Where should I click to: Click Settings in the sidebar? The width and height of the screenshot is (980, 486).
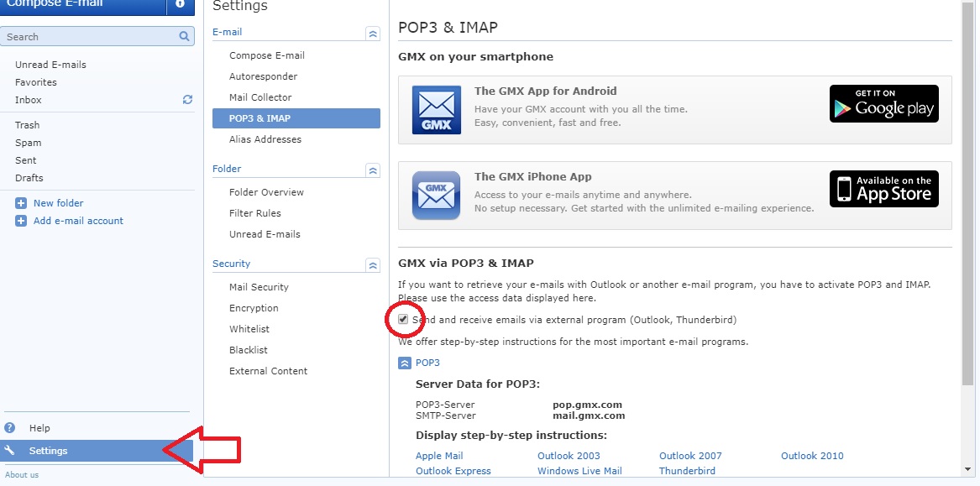tap(97, 451)
